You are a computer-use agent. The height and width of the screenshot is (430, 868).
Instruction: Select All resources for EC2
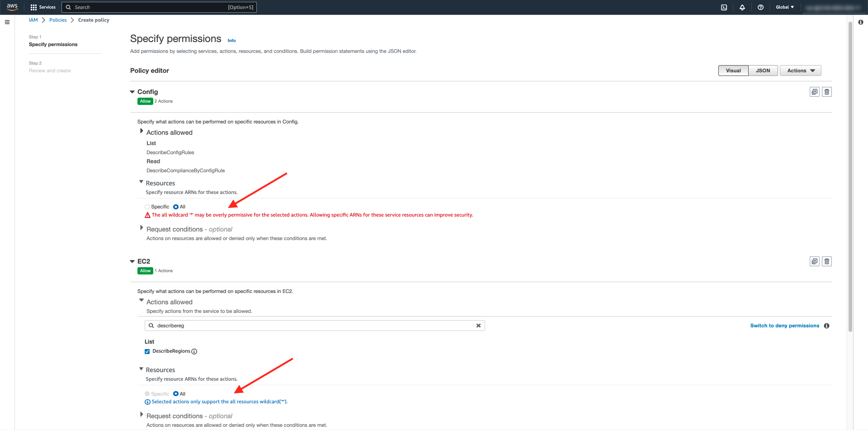[x=176, y=394]
